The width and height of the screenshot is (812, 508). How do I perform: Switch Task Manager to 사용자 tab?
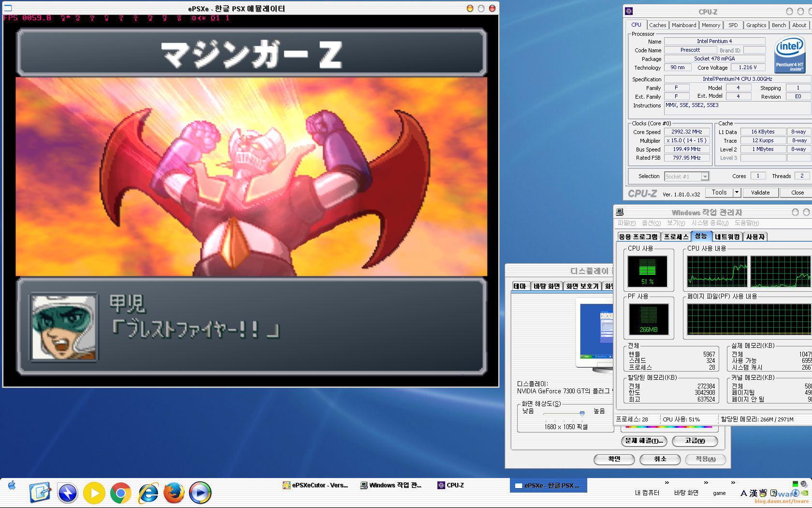tap(755, 237)
